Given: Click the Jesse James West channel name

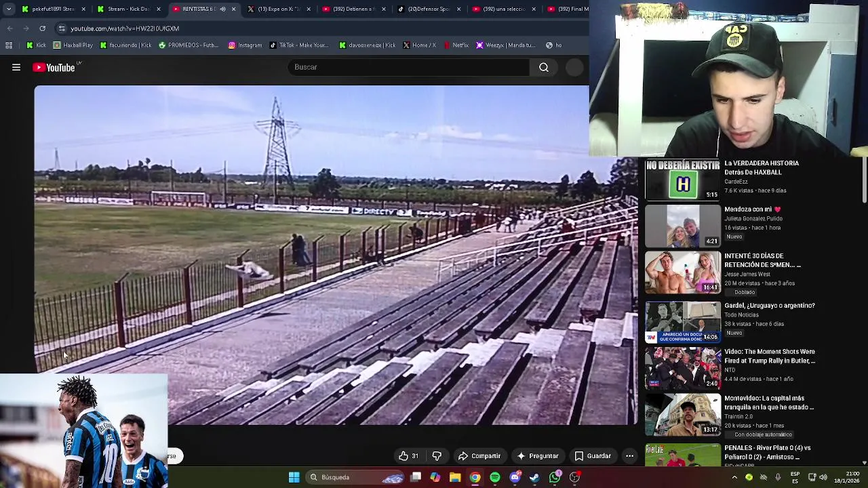Looking at the screenshot, I should coord(747,274).
